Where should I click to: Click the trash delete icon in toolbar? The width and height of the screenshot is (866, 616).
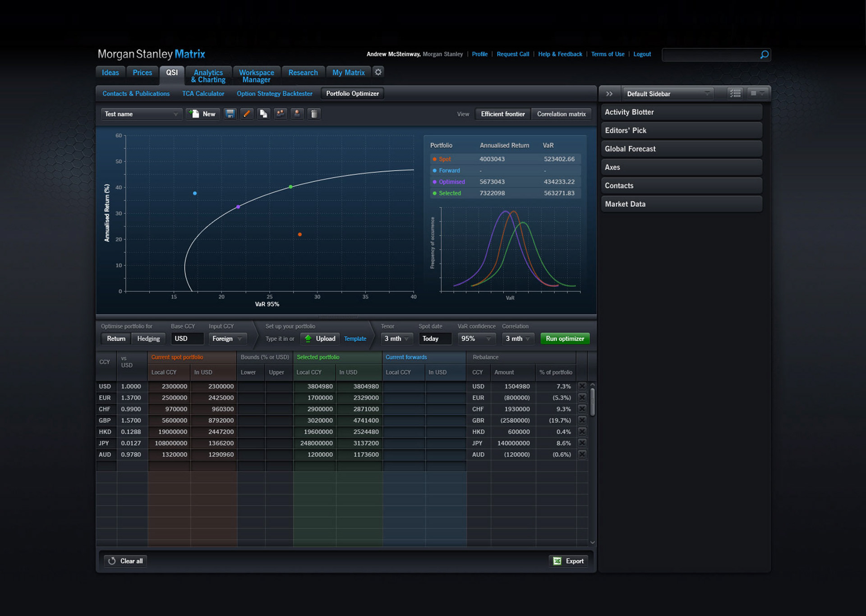(314, 114)
